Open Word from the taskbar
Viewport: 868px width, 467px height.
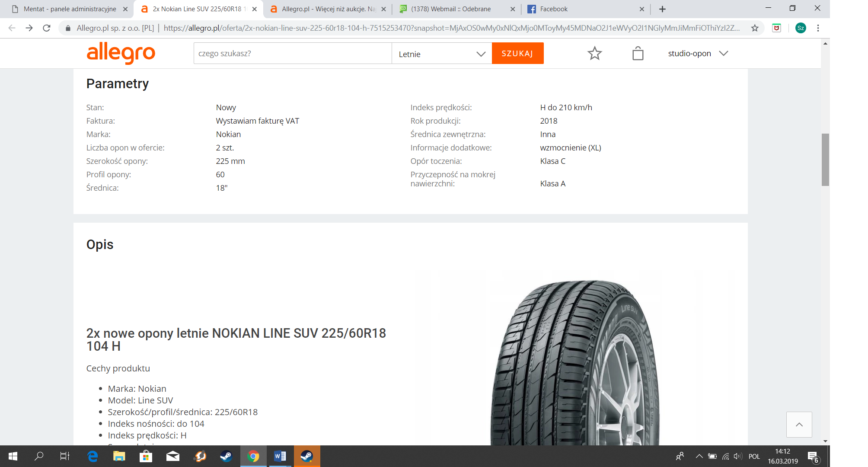tap(280, 456)
